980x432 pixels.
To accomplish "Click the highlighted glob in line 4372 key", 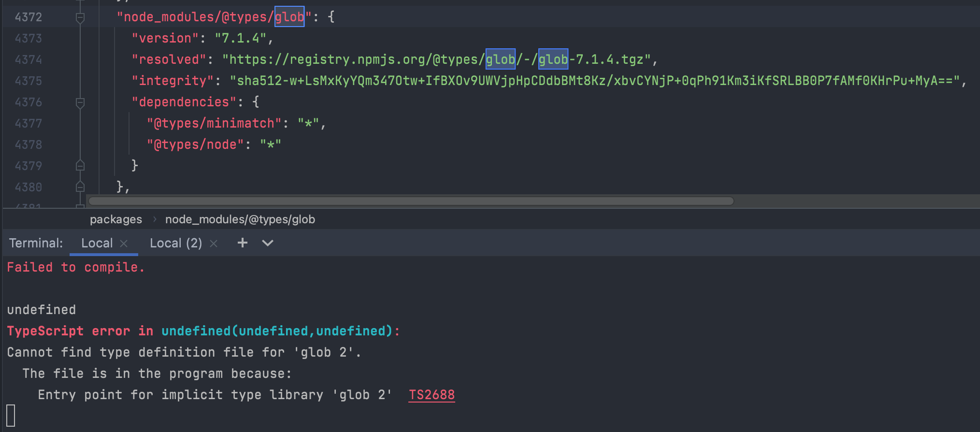I will (289, 17).
